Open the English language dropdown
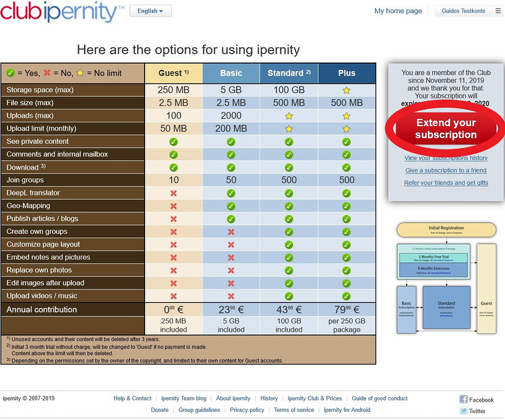Image resolution: width=505 pixels, height=420 pixels. pyautogui.click(x=150, y=11)
